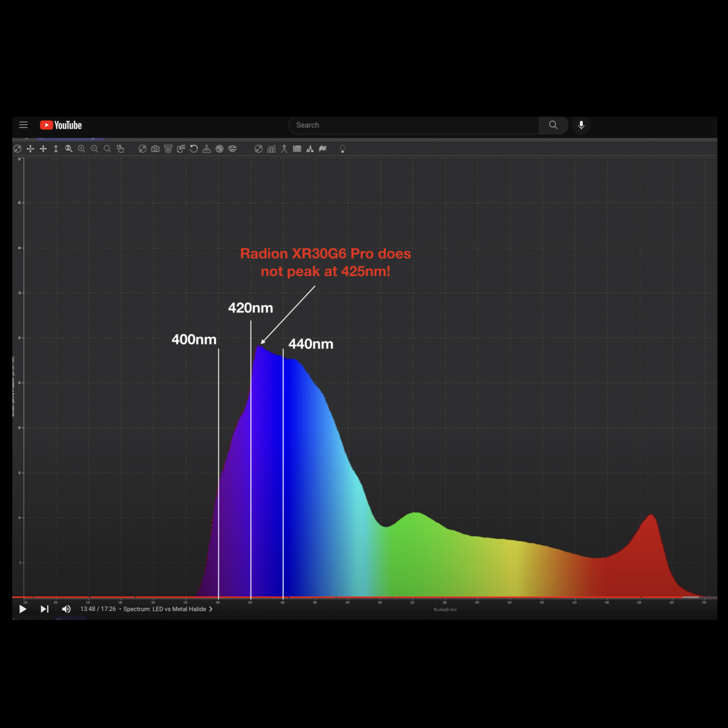This screenshot has height=728, width=728.
Task: Click the trash bin delete icon
Action: pos(168,149)
